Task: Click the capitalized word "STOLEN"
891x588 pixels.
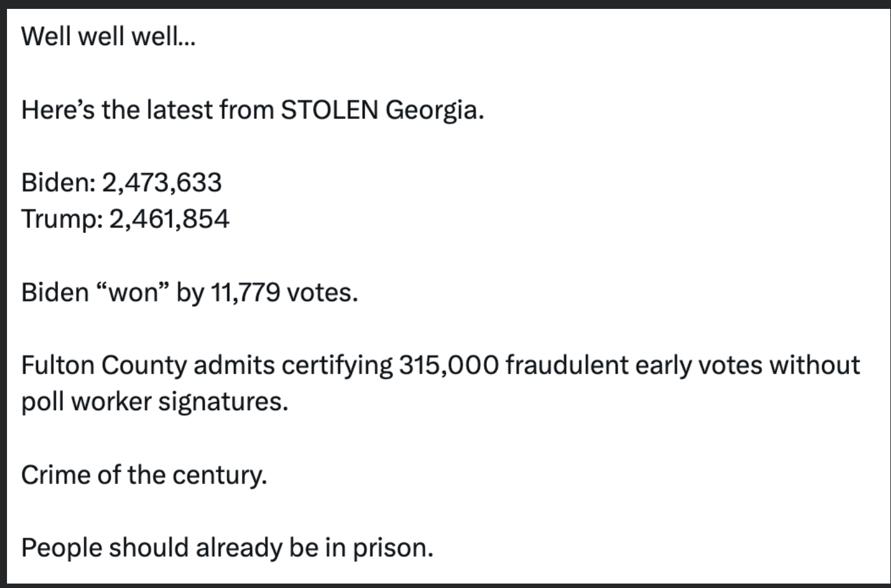Action: (329, 110)
